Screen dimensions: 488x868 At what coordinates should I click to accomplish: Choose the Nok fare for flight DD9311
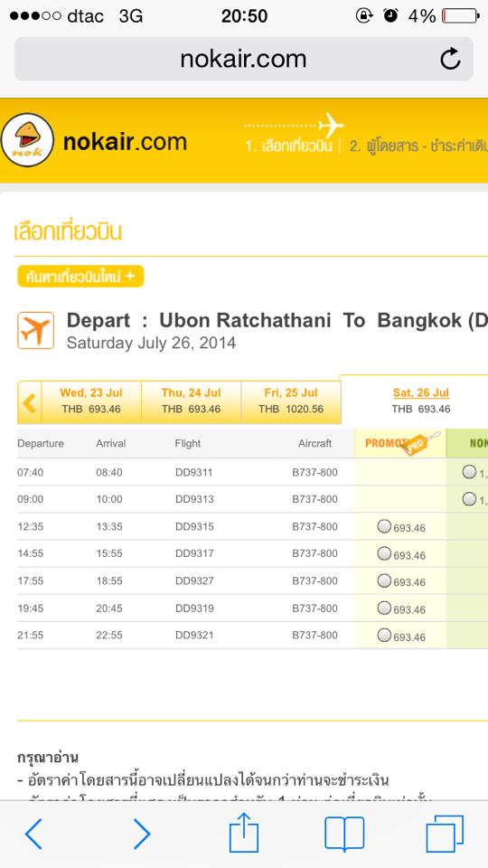click(x=469, y=472)
